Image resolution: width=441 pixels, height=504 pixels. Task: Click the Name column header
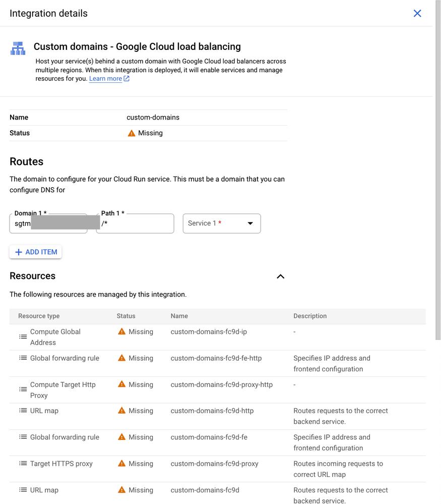tap(179, 316)
